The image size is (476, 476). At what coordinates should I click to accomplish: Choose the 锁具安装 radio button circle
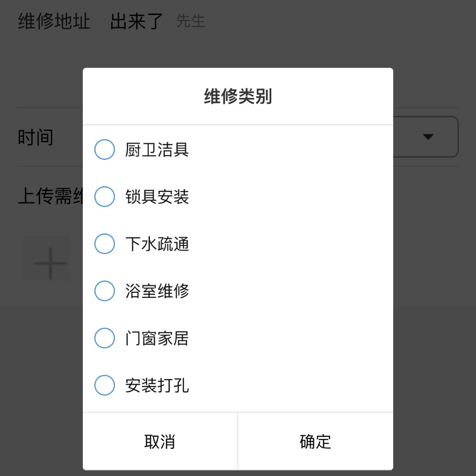click(104, 197)
